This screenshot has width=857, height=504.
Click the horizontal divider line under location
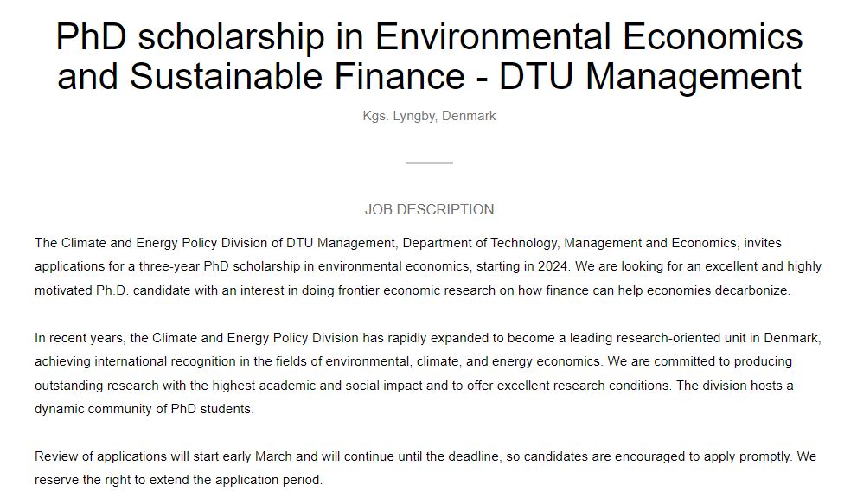pos(429,163)
